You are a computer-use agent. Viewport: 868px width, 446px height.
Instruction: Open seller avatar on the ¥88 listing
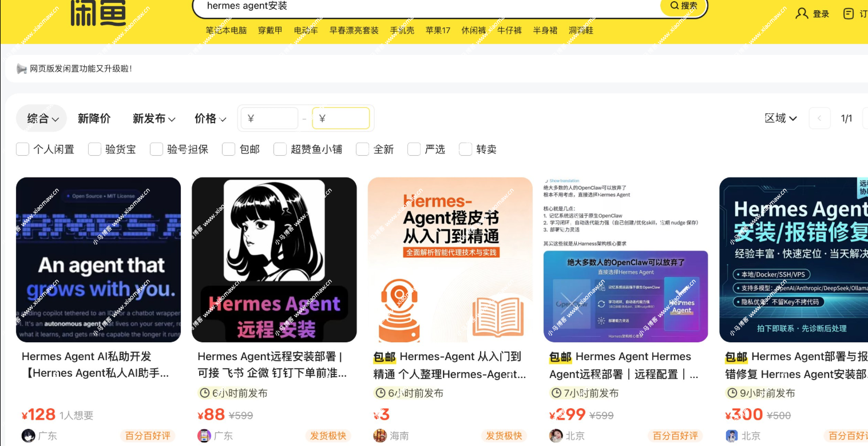204,436
